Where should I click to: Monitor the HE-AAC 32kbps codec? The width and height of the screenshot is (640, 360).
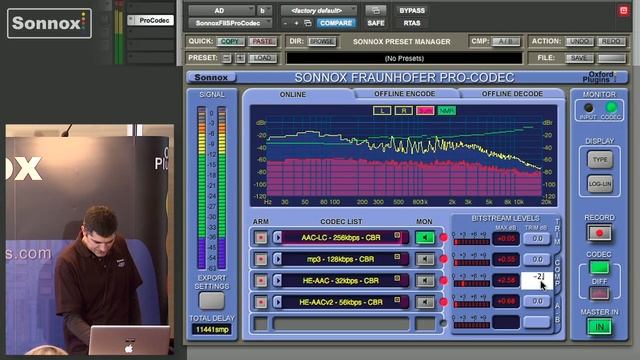click(x=425, y=281)
